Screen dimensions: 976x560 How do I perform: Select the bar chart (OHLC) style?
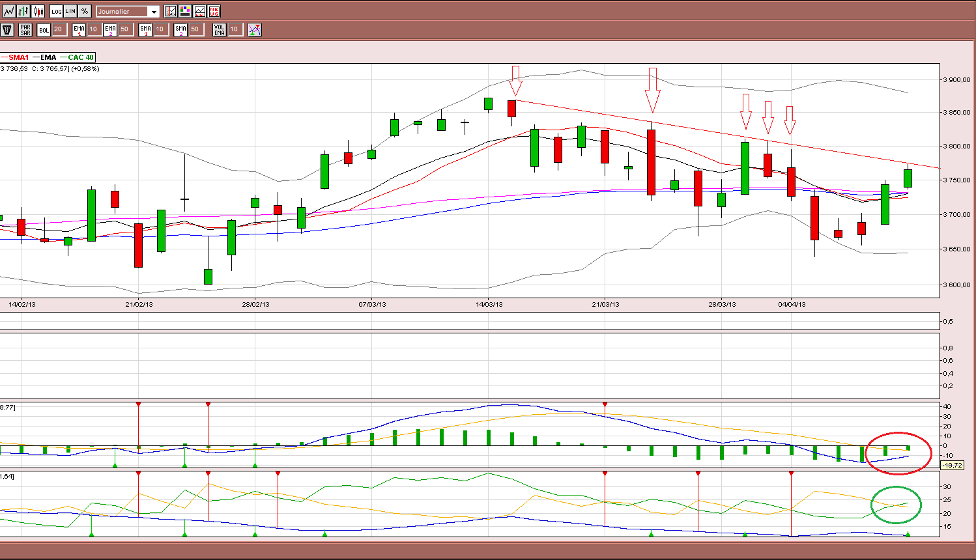[x=23, y=11]
